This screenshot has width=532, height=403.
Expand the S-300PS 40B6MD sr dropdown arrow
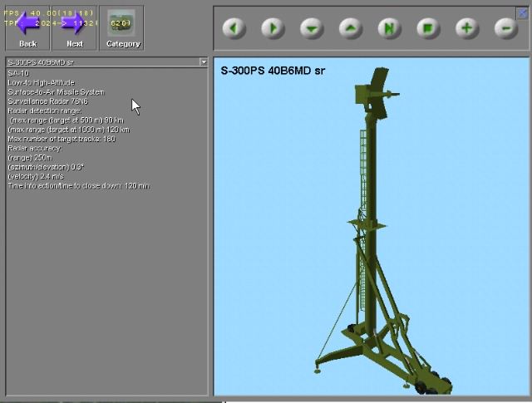(203, 61)
